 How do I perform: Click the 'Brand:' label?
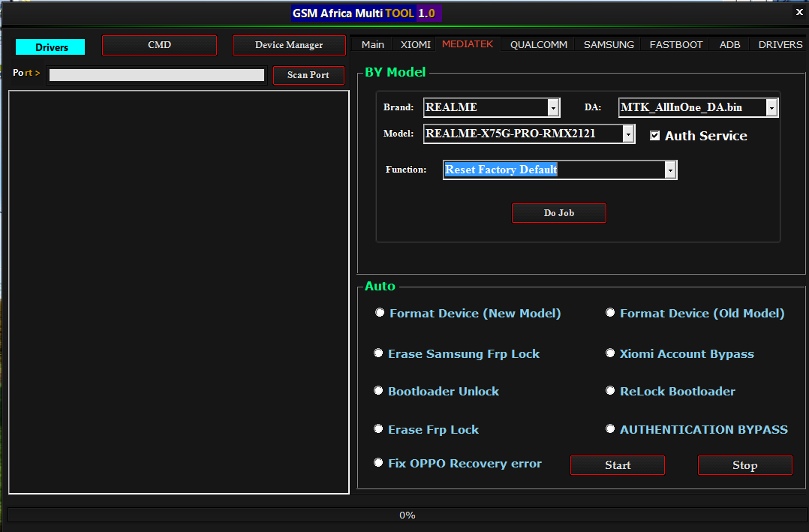[x=398, y=107]
